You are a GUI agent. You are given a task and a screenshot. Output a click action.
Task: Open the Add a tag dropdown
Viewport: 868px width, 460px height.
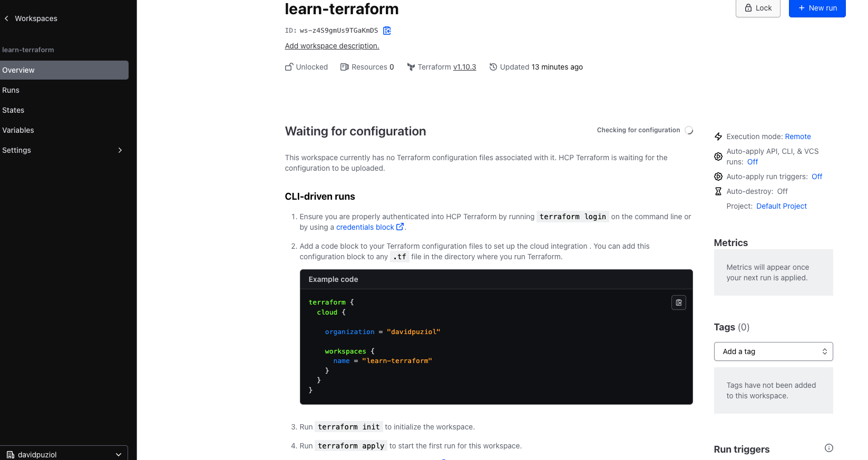point(773,351)
